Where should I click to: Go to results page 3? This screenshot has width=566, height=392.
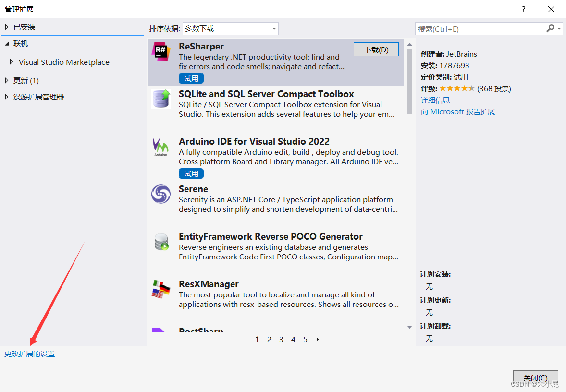pos(281,339)
